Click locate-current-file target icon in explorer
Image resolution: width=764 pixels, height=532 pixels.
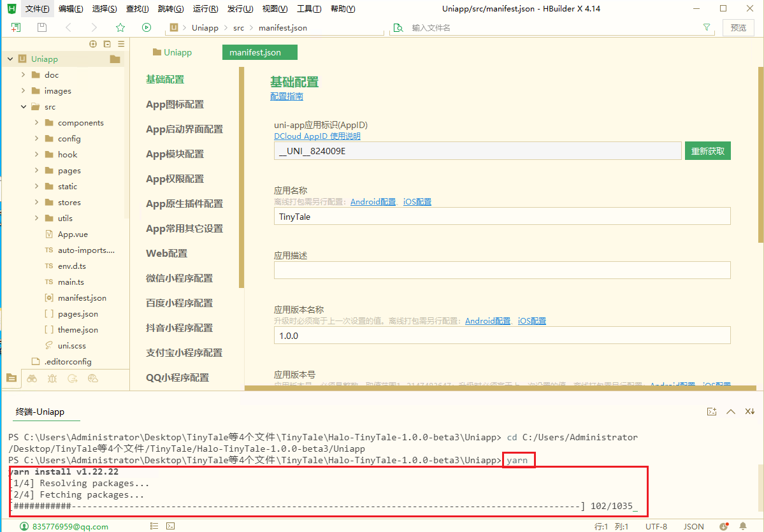[x=93, y=44]
